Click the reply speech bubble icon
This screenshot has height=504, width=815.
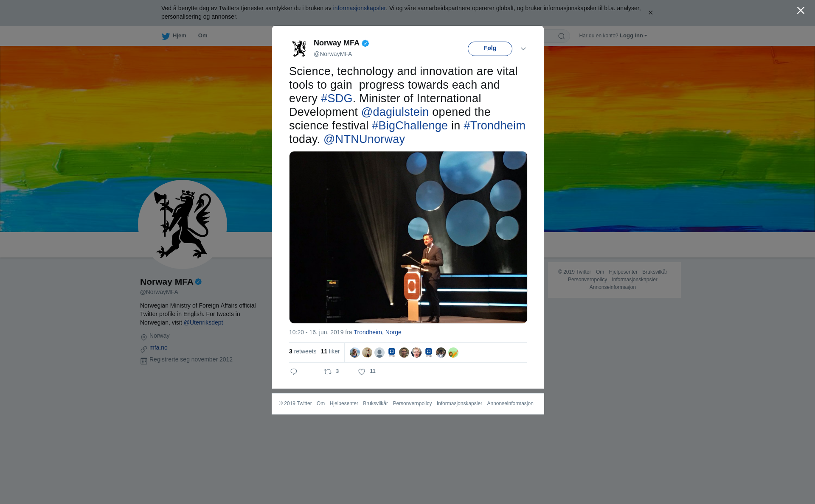tap(294, 372)
